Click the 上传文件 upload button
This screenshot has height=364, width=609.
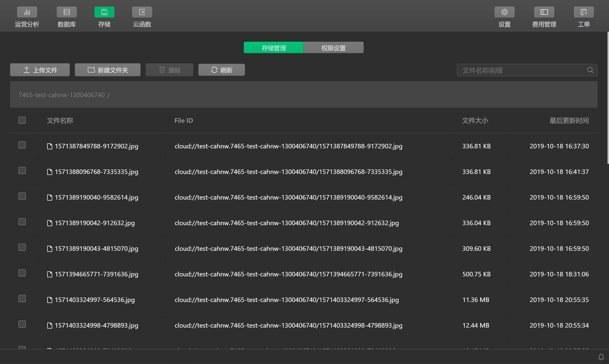click(40, 70)
